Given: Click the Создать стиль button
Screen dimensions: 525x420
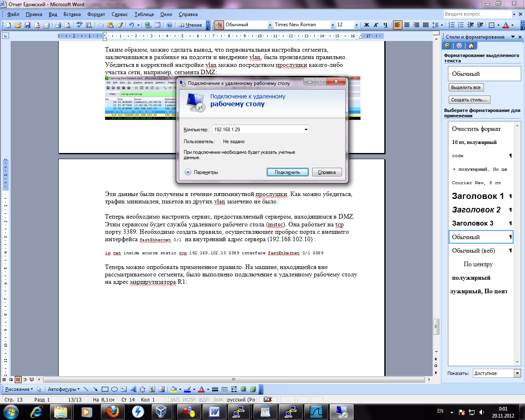Looking at the screenshot, I should 469,100.
